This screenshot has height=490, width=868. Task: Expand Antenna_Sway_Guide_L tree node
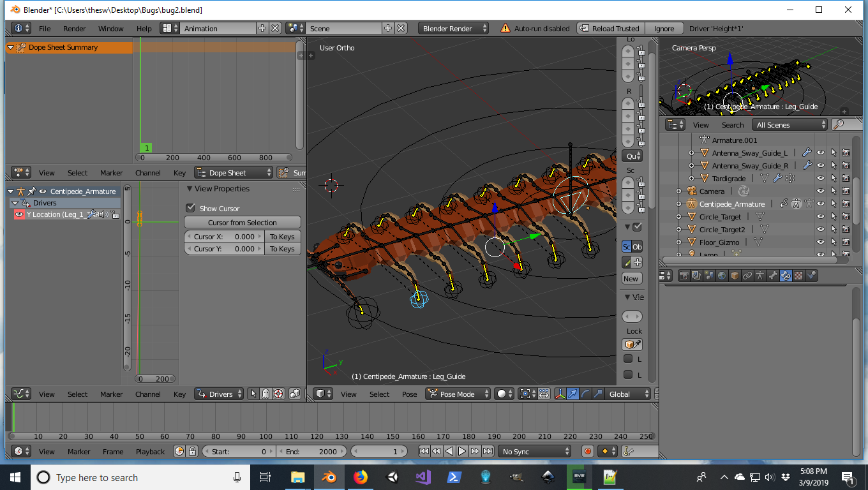point(691,152)
